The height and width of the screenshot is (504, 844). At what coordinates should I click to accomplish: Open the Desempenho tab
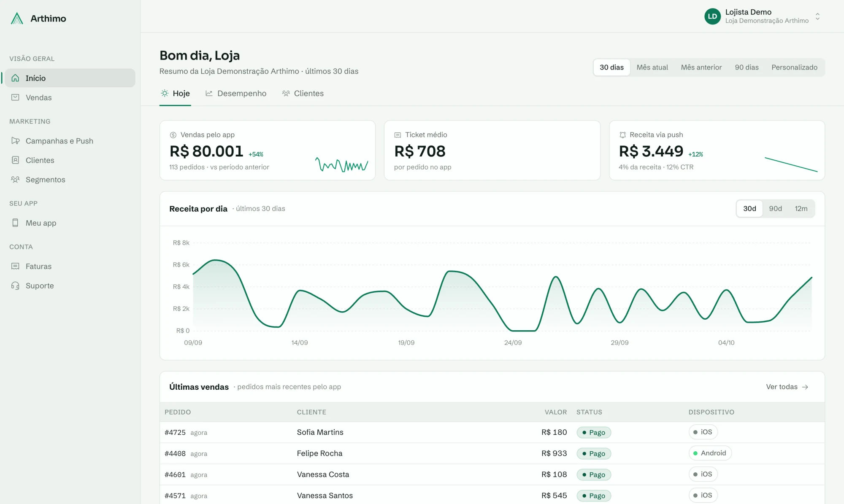click(236, 94)
